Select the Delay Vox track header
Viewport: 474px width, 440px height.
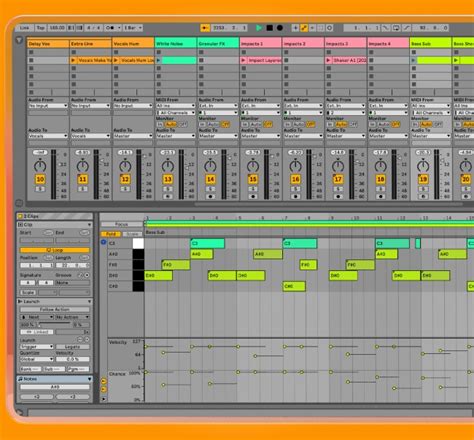pos(48,44)
